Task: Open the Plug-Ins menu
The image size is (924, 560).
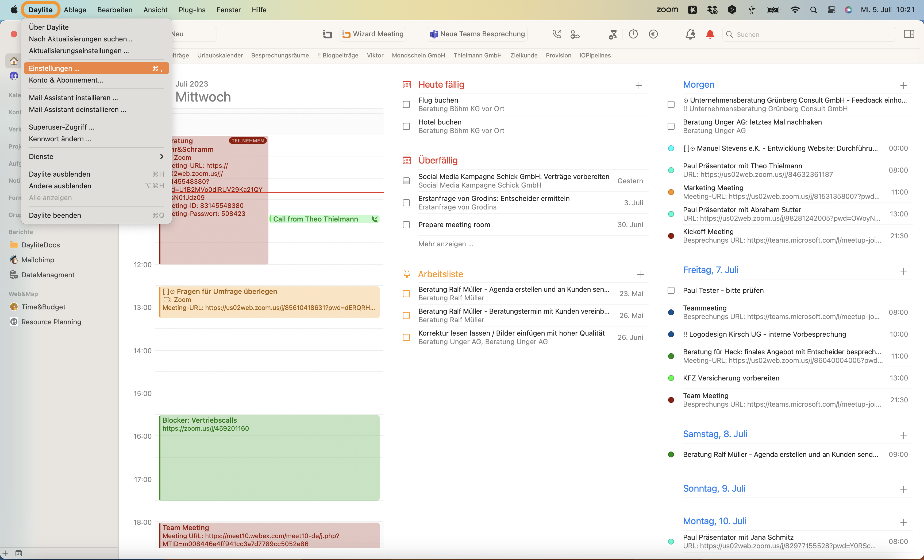Action: [x=192, y=10]
